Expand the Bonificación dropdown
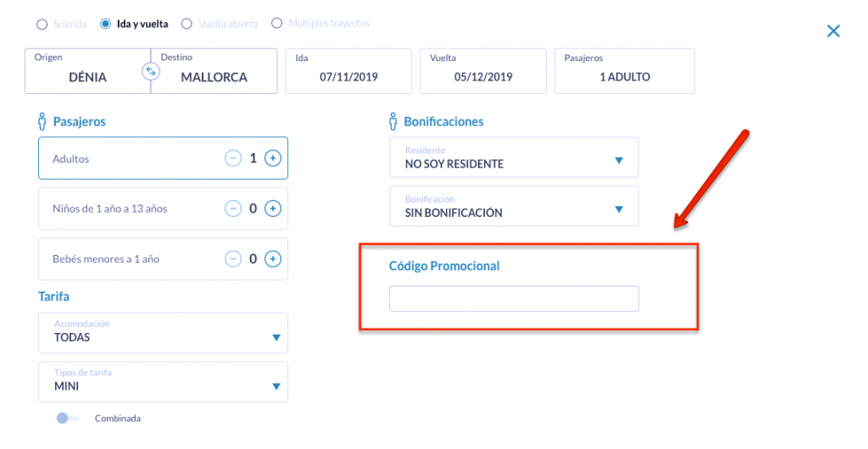The height and width of the screenshot is (449, 868). (514, 207)
